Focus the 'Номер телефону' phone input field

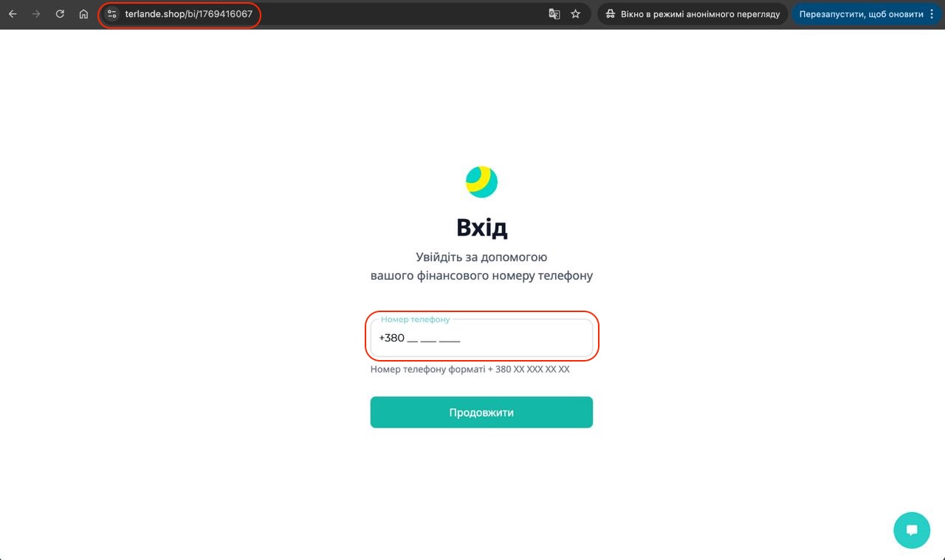[x=481, y=338]
